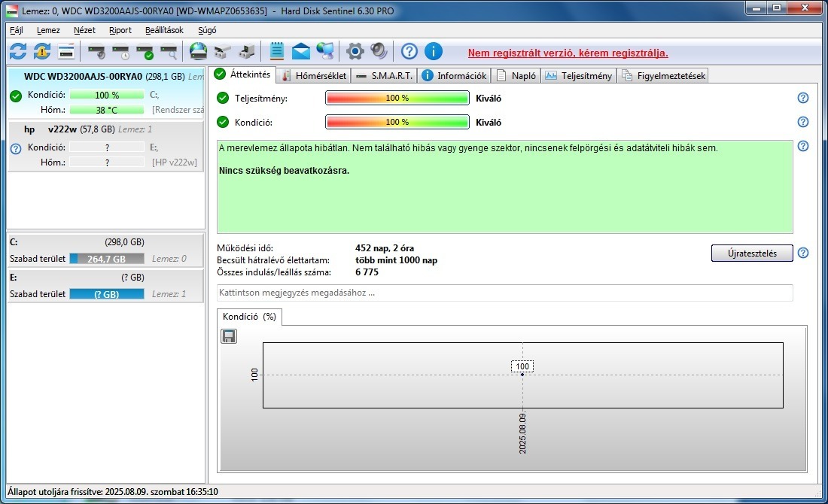Switch to the Hőmérséklet tab
828x504 pixels.
coord(314,75)
